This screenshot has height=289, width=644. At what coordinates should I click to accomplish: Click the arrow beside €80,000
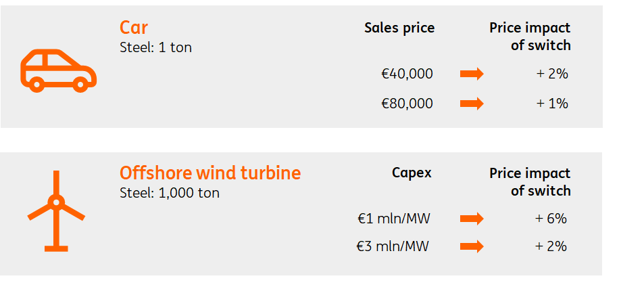tap(472, 104)
